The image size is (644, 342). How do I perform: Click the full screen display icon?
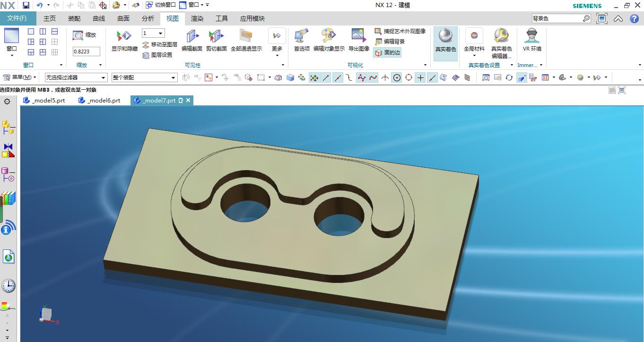(602, 19)
